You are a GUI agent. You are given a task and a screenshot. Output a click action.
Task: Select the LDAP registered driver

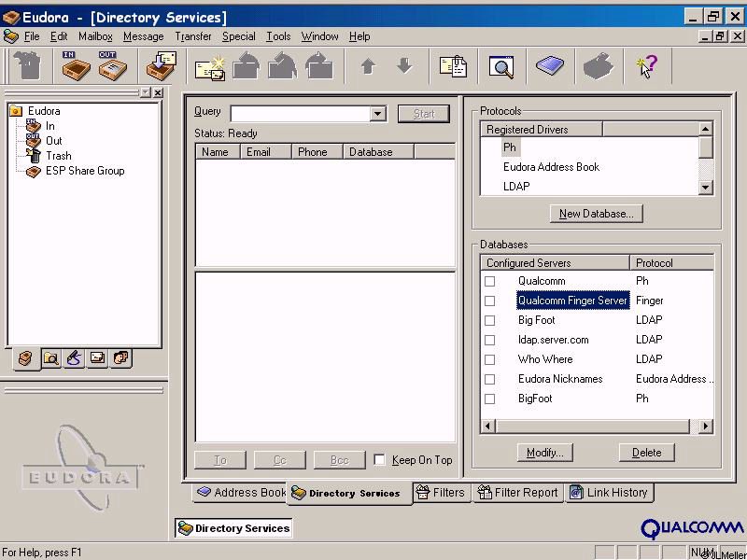(516, 186)
